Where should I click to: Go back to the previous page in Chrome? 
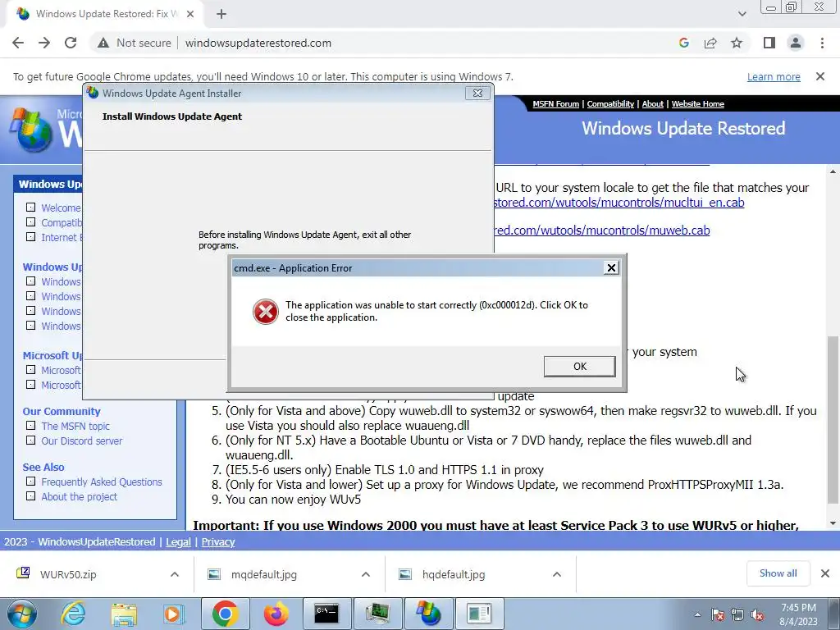18,43
